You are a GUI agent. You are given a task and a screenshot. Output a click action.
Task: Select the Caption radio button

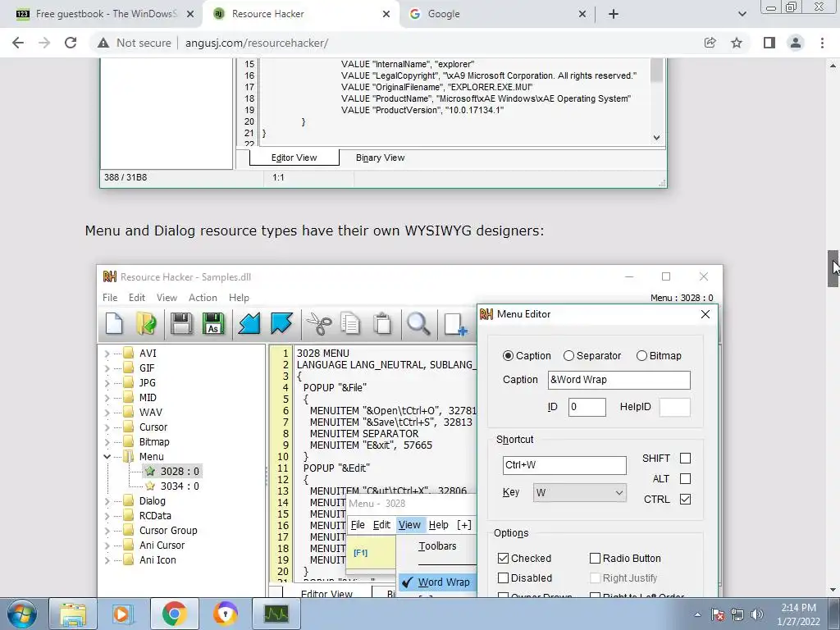click(508, 356)
